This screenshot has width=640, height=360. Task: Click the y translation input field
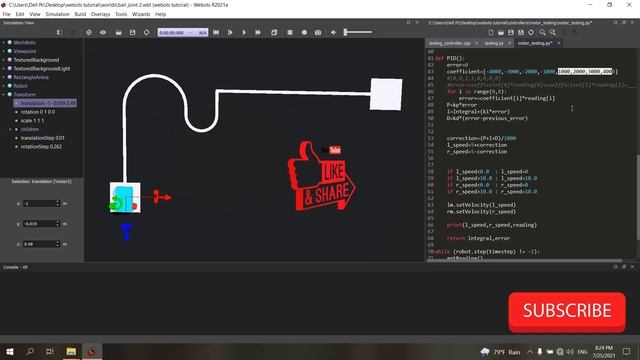[x=41, y=224]
